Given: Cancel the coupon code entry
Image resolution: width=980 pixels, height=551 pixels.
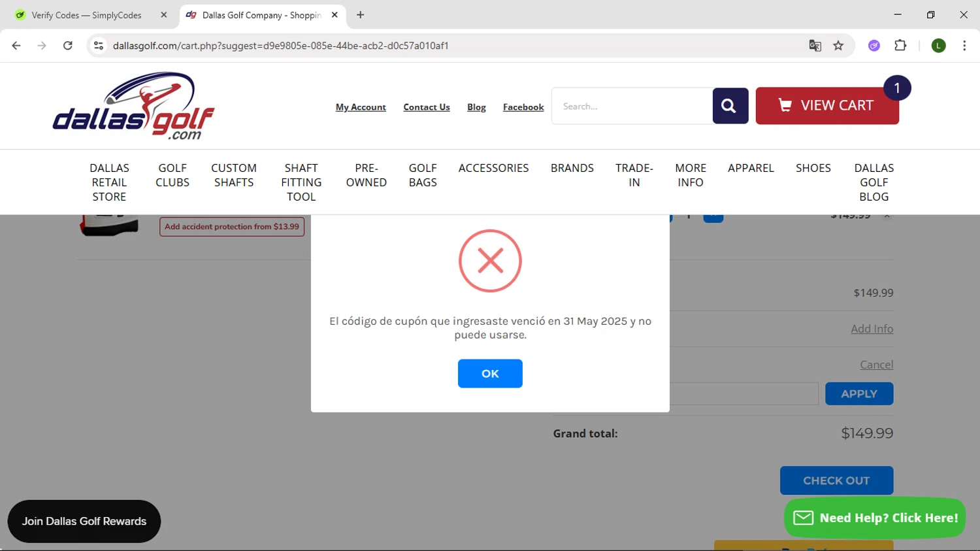Looking at the screenshot, I should click(x=877, y=365).
